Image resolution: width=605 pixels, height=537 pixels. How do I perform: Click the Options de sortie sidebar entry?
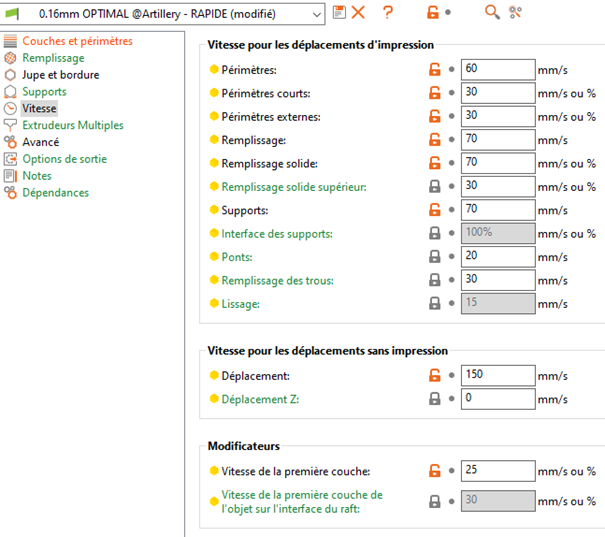tap(64, 159)
